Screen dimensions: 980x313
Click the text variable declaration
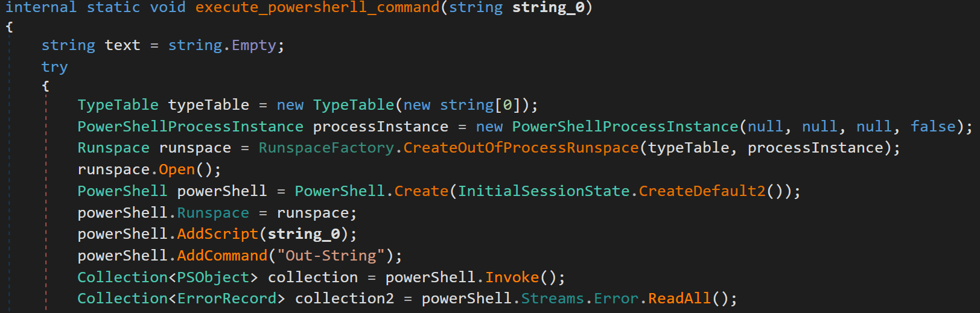[122, 45]
